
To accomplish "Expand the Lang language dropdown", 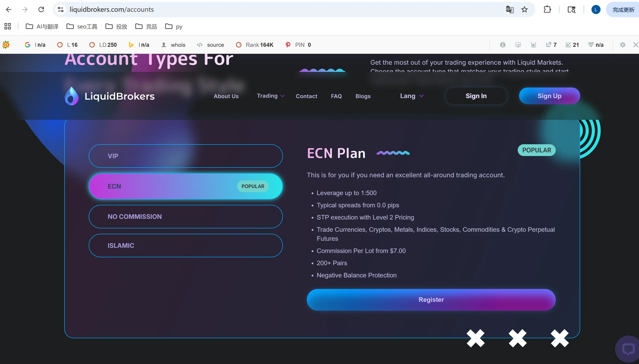I will [x=412, y=96].
